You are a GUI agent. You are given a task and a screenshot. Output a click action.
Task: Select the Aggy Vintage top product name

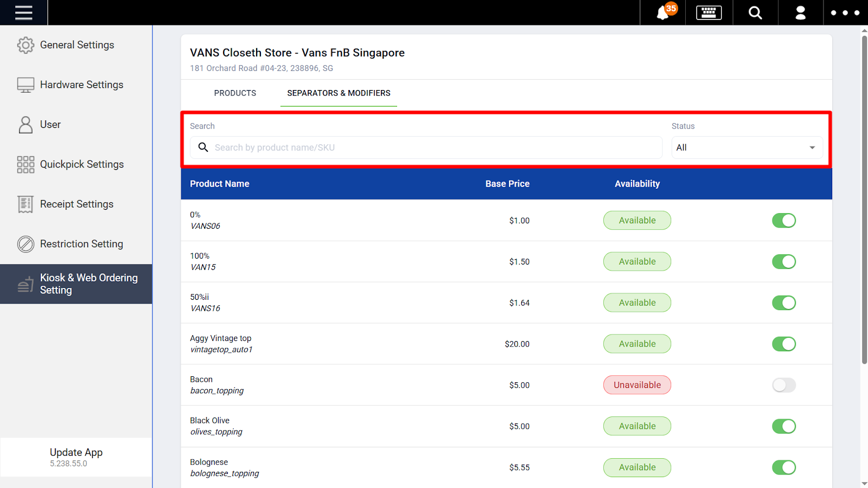point(221,338)
